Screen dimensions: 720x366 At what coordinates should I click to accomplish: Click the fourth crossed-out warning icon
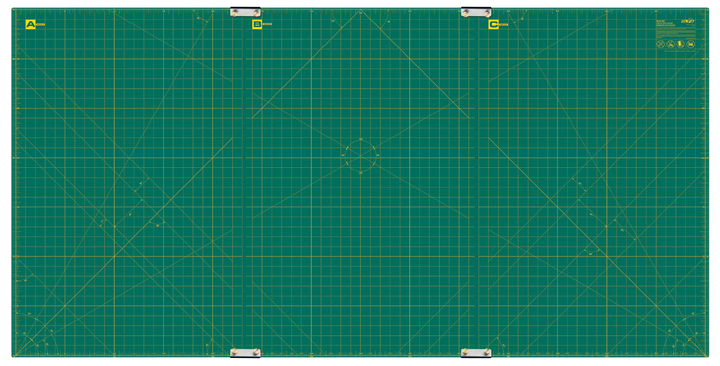coord(690,44)
